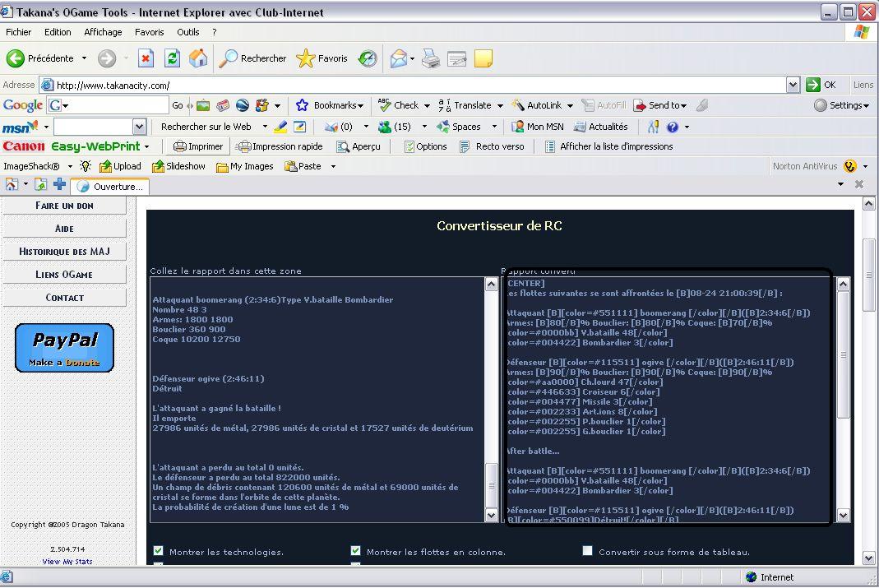Open the Liens OGame link

pos(64,275)
